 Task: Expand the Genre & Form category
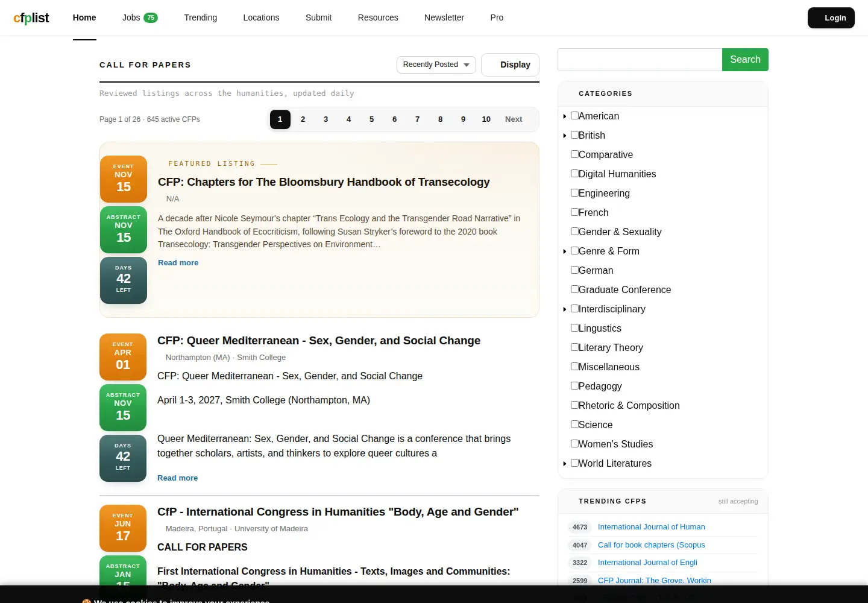tap(565, 251)
